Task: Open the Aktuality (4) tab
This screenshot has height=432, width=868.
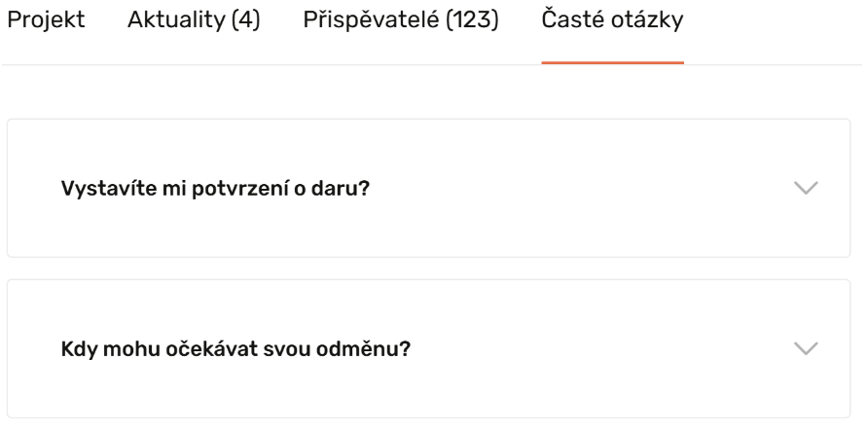Action: [194, 21]
